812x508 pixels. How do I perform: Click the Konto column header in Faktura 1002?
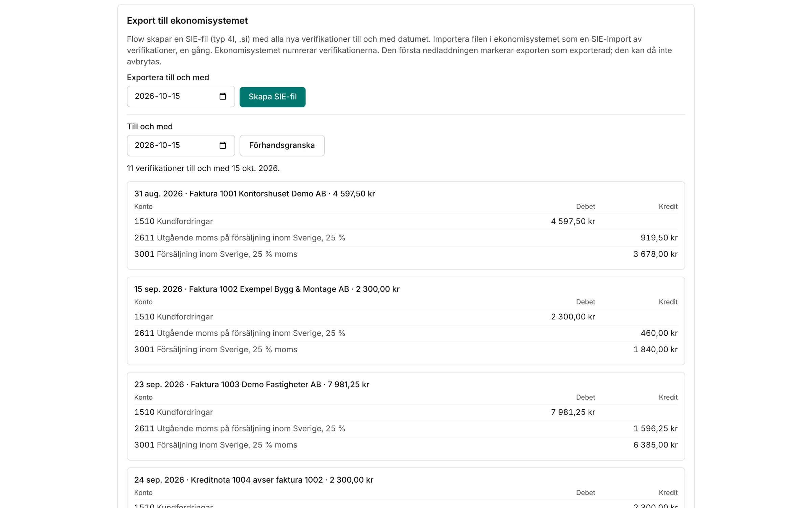click(x=143, y=302)
